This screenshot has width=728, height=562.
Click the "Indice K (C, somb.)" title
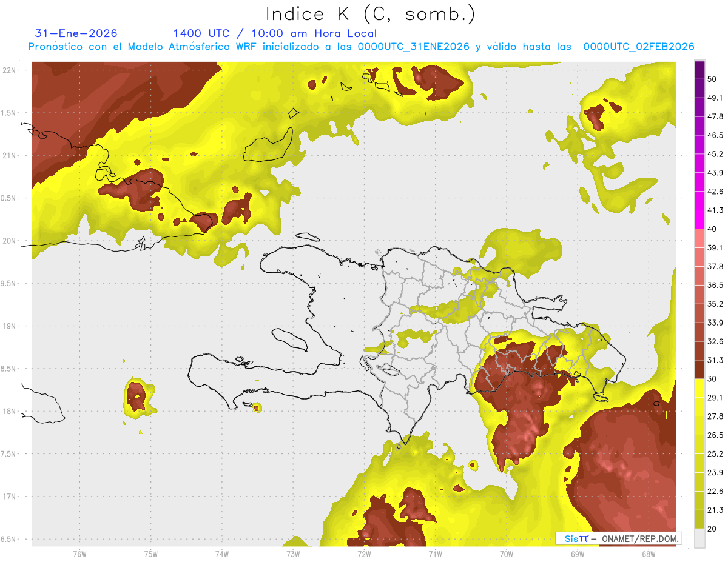(370, 13)
